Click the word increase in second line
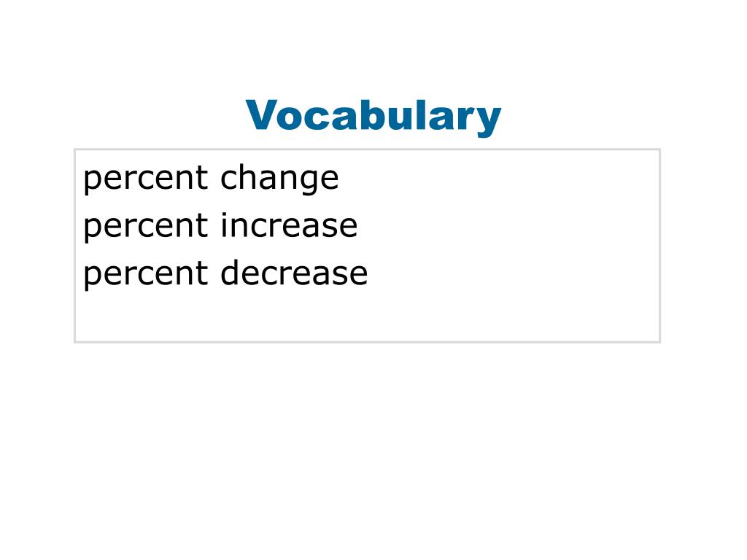The image size is (747, 560). coord(289,225)
